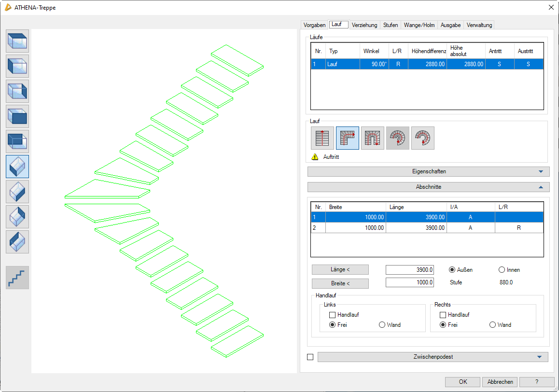Click the Breite input field showing 1000.0
The width and height of the screenshot is (559, 392).
tap(410, 283)
